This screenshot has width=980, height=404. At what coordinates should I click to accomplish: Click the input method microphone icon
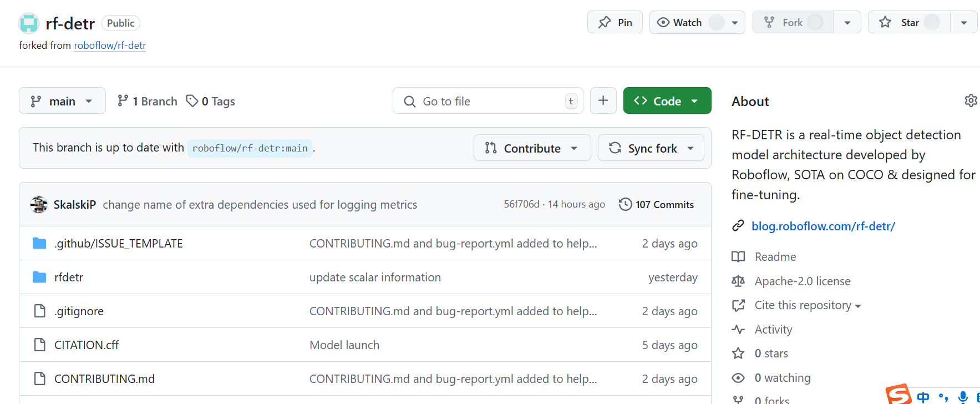(963, 397)
